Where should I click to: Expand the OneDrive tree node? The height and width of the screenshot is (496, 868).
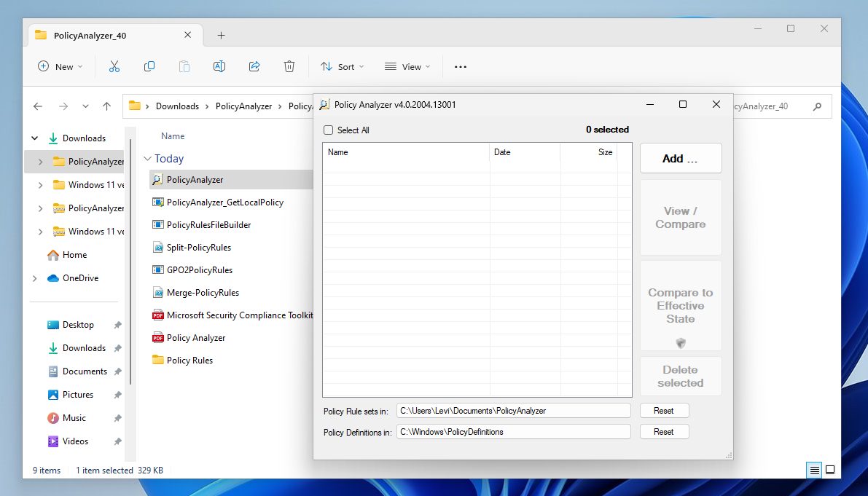click(35, 278)
